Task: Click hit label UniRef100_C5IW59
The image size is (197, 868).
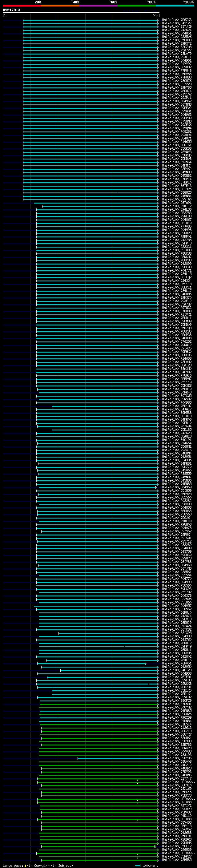Action: [x=177, y=491]
